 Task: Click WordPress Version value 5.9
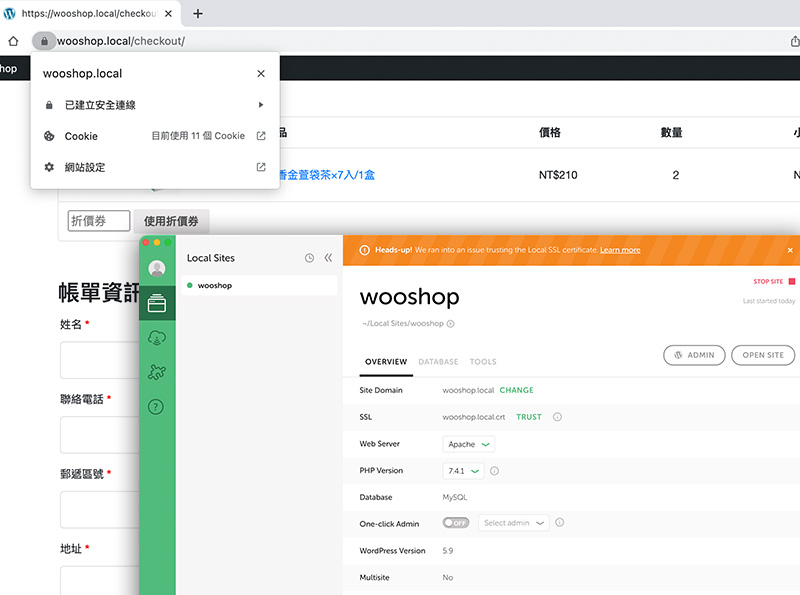[x=447, y=551]
